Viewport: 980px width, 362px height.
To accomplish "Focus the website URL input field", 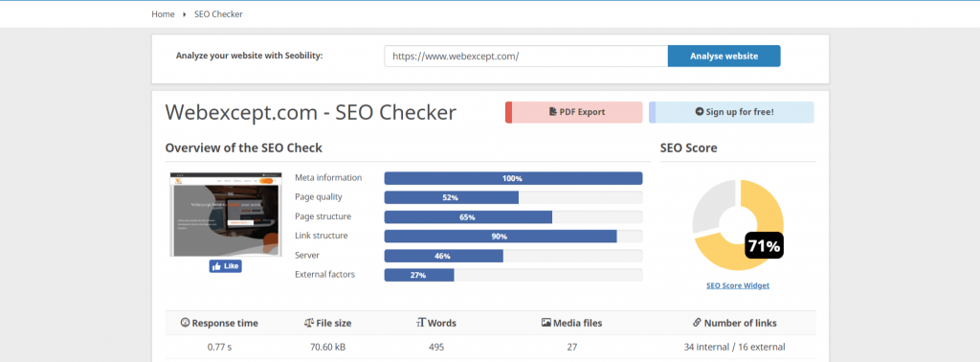I will (x=525, y=56).
